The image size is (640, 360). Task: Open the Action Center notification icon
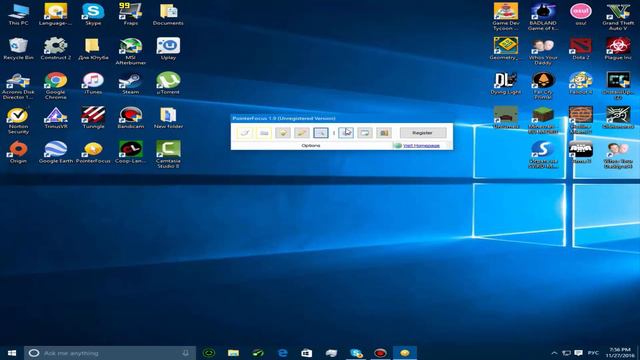[x=578, y=353]
